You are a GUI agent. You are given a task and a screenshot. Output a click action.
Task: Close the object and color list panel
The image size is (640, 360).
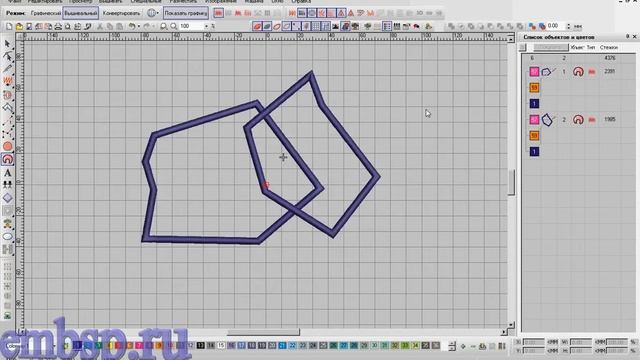(x=635, y=37)
